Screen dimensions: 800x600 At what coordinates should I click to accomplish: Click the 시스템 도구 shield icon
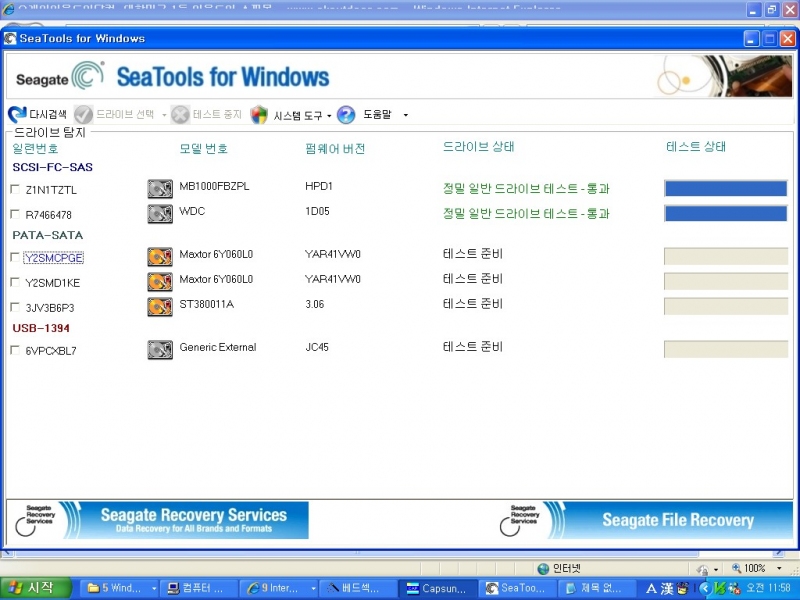[260, 115]
